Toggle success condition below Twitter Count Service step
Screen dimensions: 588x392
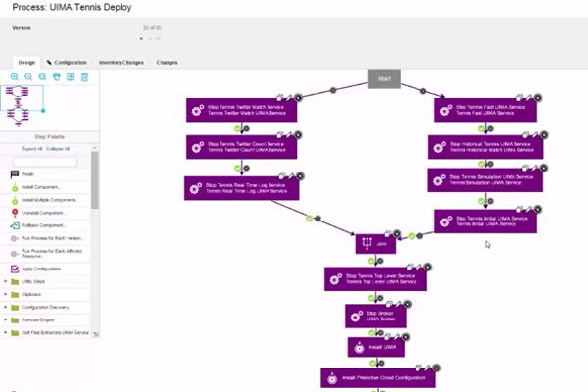(237, 168)
